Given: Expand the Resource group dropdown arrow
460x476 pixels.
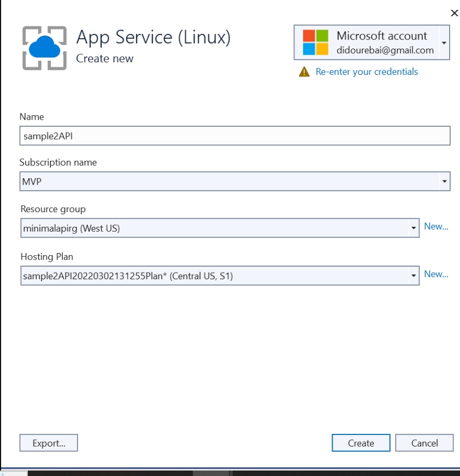Looking at the screenshot, I should (x=413, y=228).
